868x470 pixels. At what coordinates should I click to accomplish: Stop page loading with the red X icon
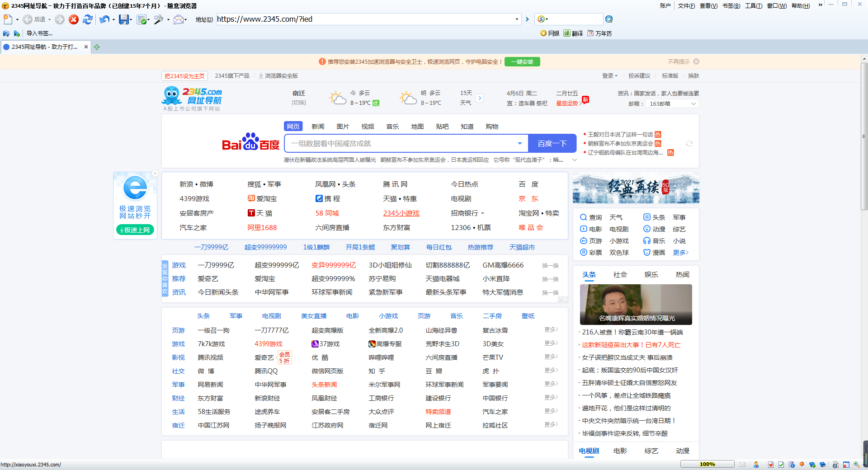pyautogui.click(x=74, y=19)
